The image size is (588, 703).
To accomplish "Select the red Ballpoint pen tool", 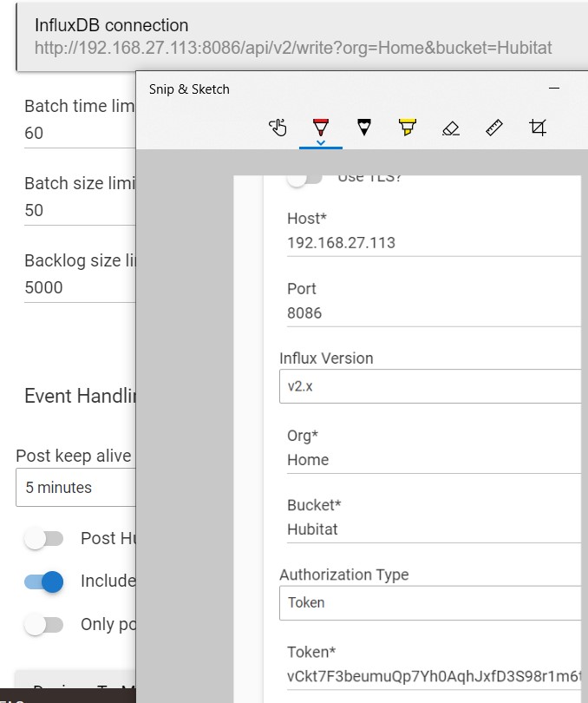I will (320, 128).
